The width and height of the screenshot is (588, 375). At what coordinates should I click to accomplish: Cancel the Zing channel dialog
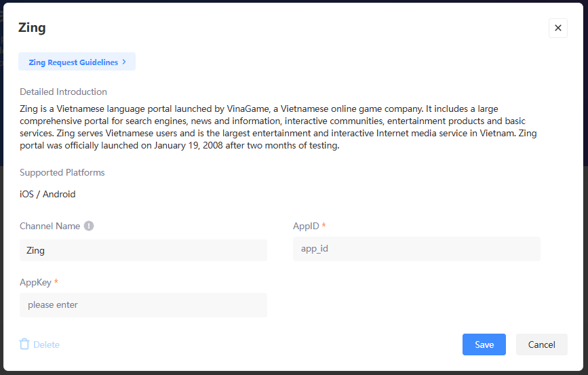coord(541,344)
